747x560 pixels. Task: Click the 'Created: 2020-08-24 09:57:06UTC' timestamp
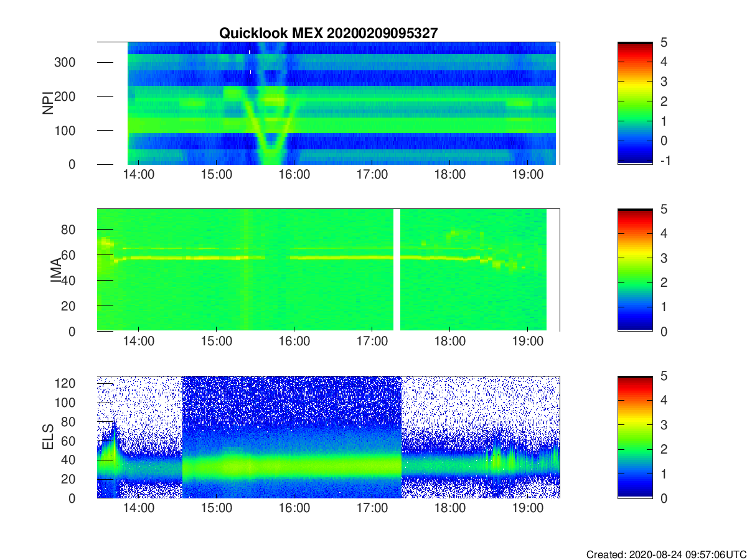(666, 554)
